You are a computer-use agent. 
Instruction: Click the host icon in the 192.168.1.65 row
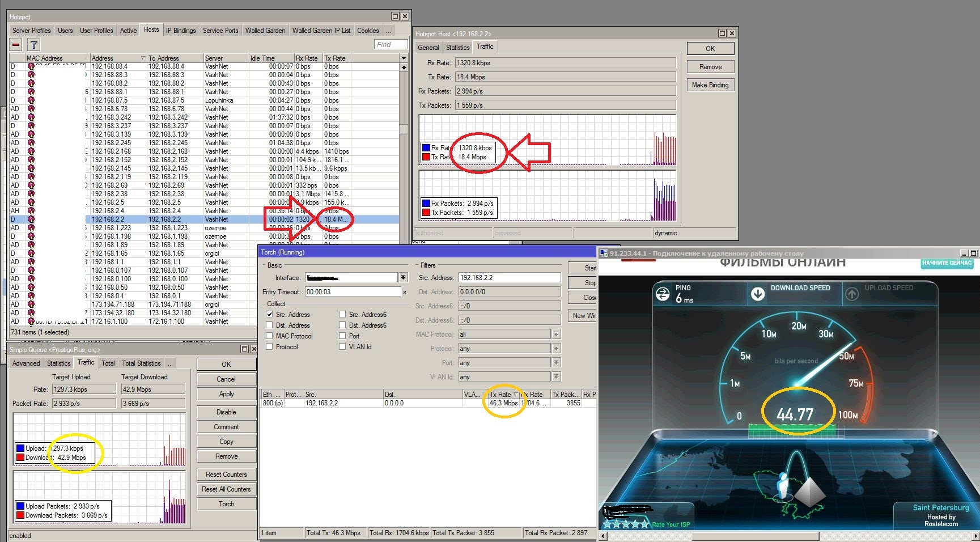coord(31,253)
